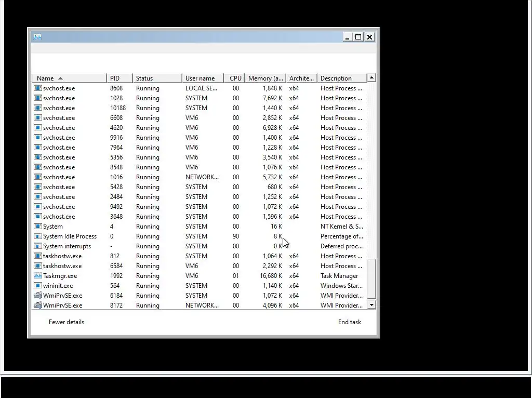Click the System process icon
Screen dimensions: 532x399
[37, 227]
